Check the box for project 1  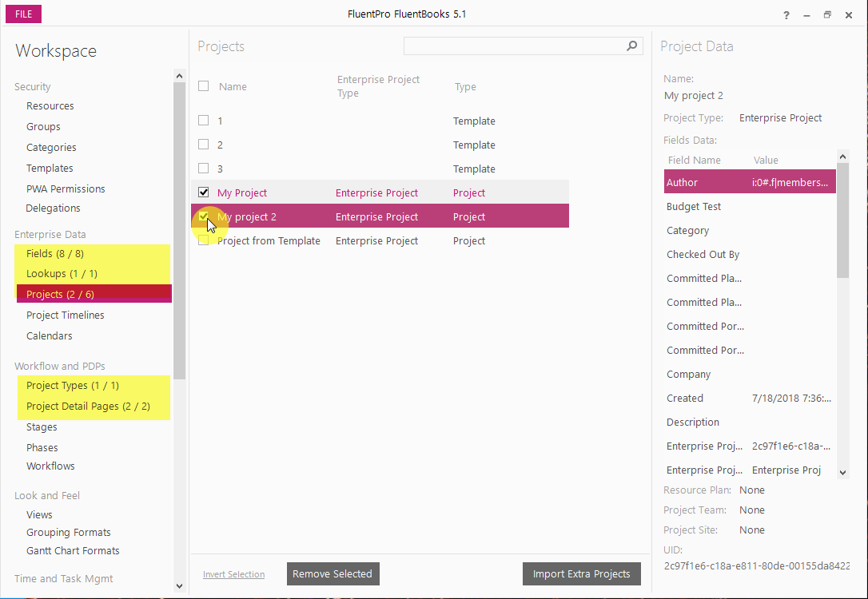pos(203,120)
